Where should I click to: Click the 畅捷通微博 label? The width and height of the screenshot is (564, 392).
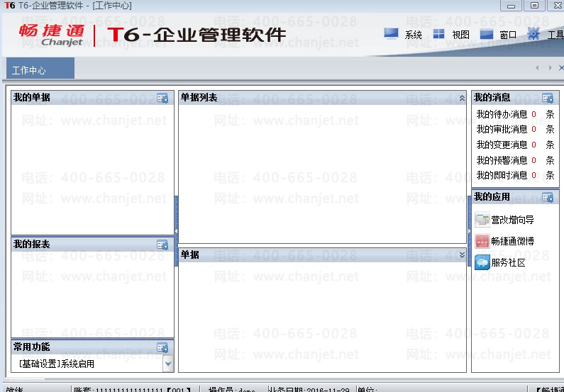click(512, 241)
